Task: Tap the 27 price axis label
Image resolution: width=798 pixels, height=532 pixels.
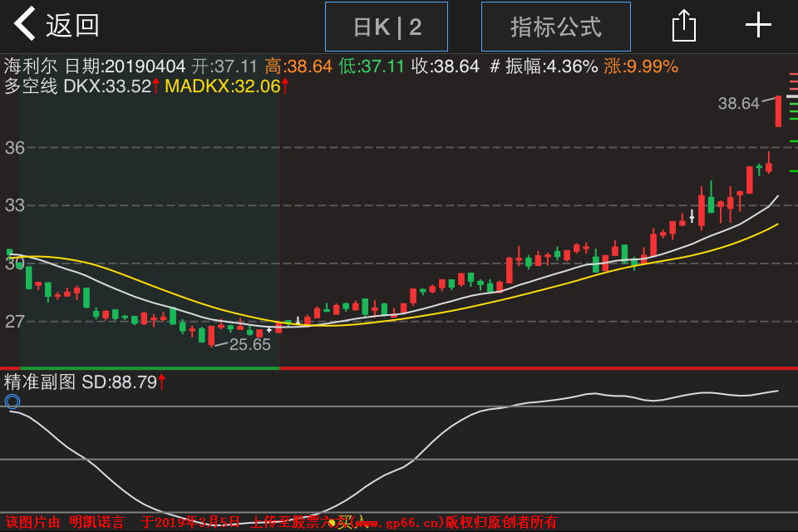Action: click(15, 321)
